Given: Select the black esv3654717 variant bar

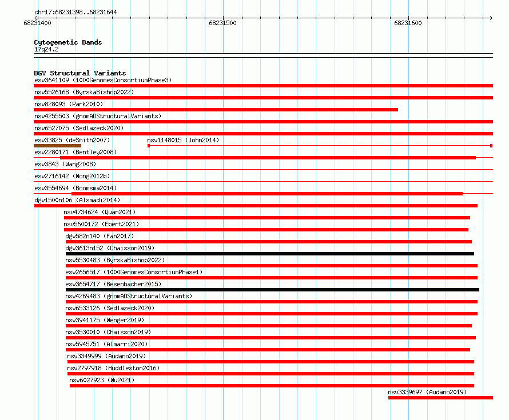Looking at the screenshot, I should point(272,290).
